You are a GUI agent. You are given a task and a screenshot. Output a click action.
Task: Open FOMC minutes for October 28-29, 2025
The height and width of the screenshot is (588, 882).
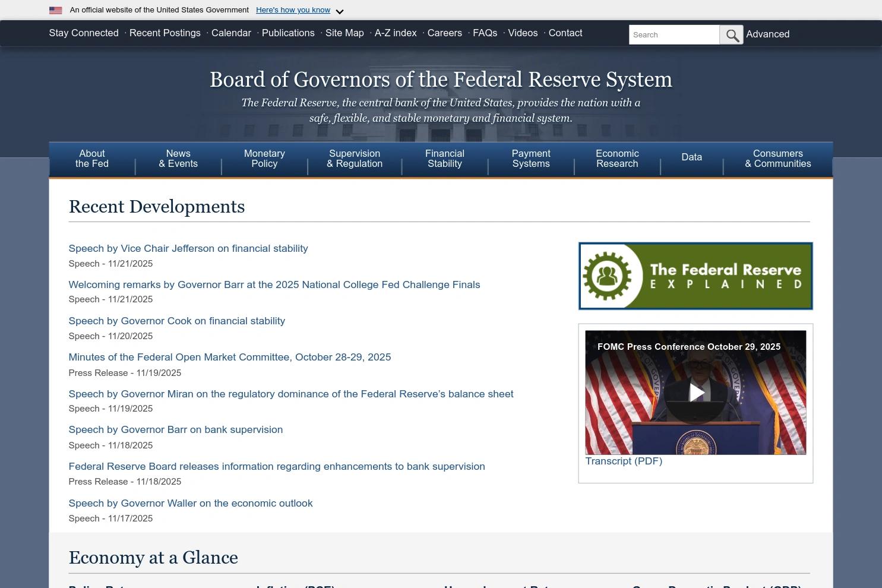coord(230,357)
